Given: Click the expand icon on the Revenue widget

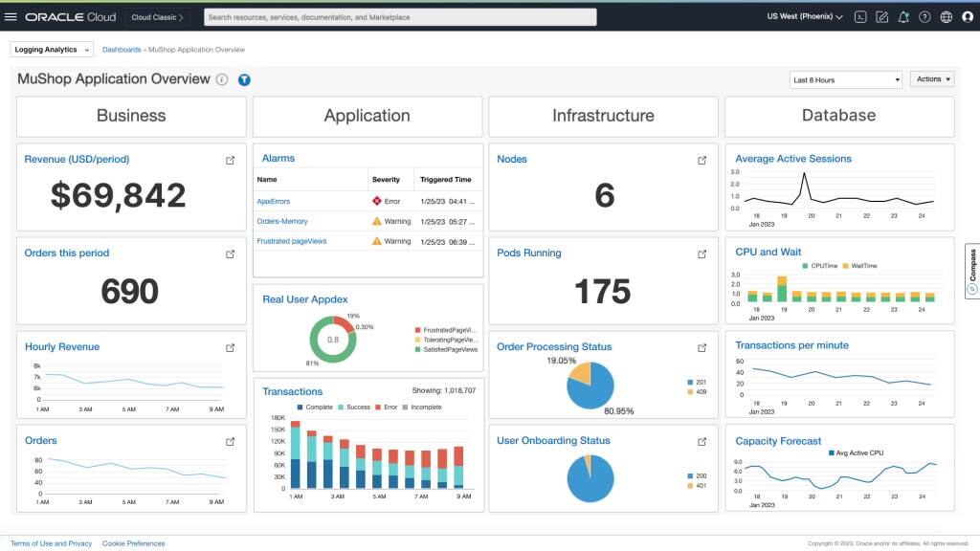Looking at the screenshot, I should (230, 160).
